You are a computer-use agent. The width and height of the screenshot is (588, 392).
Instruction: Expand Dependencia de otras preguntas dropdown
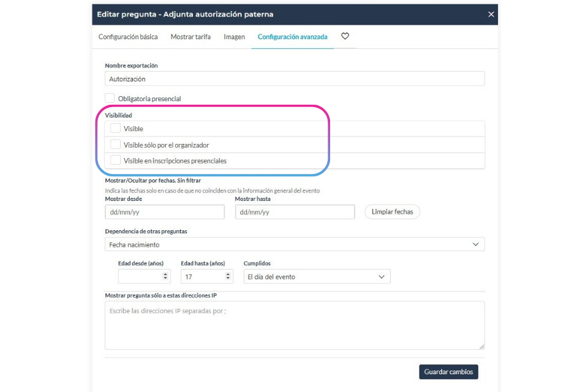coord(295,244)
